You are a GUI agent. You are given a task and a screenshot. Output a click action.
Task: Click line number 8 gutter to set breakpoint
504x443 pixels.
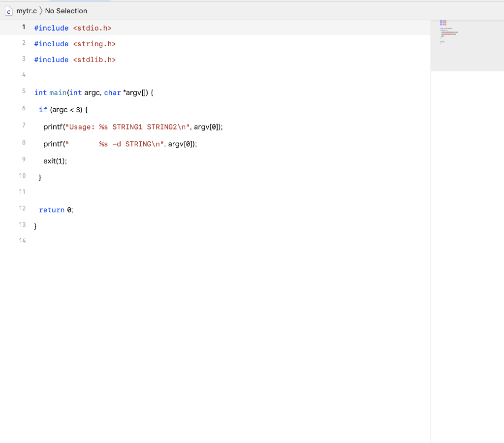23,142
